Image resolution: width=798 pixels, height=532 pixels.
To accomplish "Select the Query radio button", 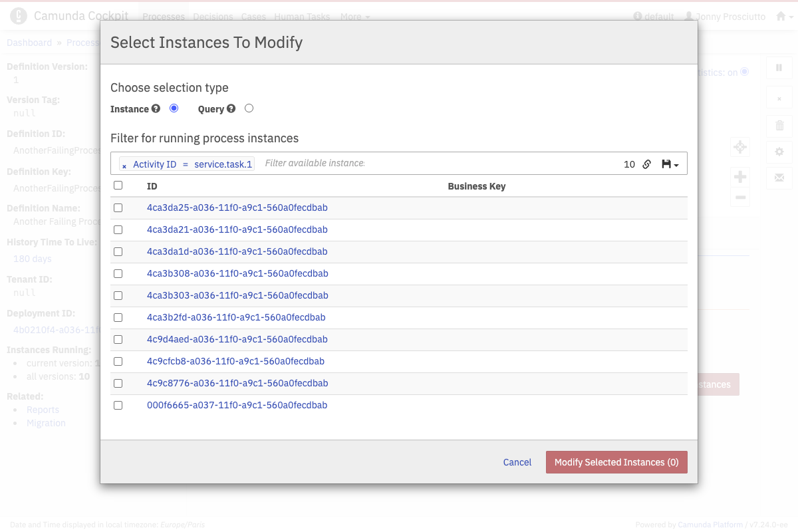I will pyautogui.click(x=249, y=108).
